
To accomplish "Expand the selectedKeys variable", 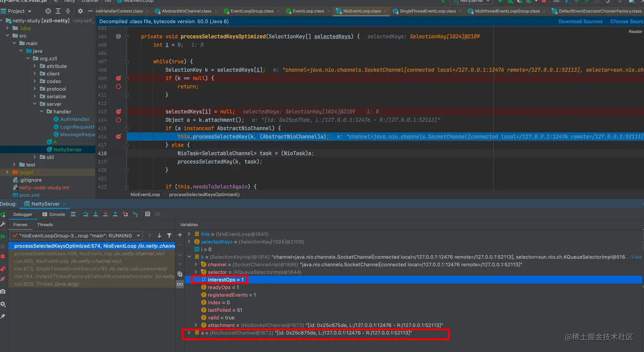I will (189, 242).
